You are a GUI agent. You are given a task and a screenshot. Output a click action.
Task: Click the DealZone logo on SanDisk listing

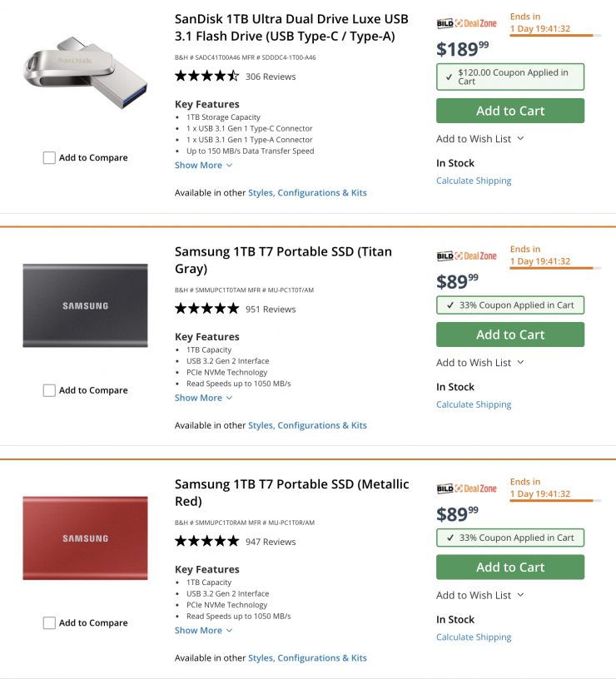[466, 23]
